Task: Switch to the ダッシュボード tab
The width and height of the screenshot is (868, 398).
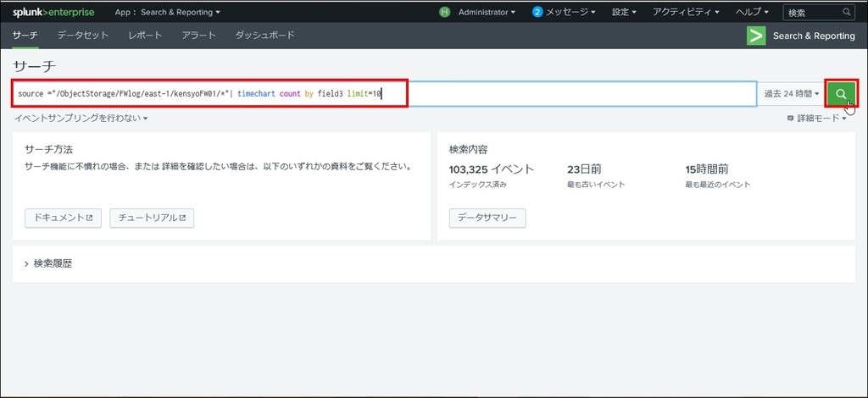Action: click(264, 36)
